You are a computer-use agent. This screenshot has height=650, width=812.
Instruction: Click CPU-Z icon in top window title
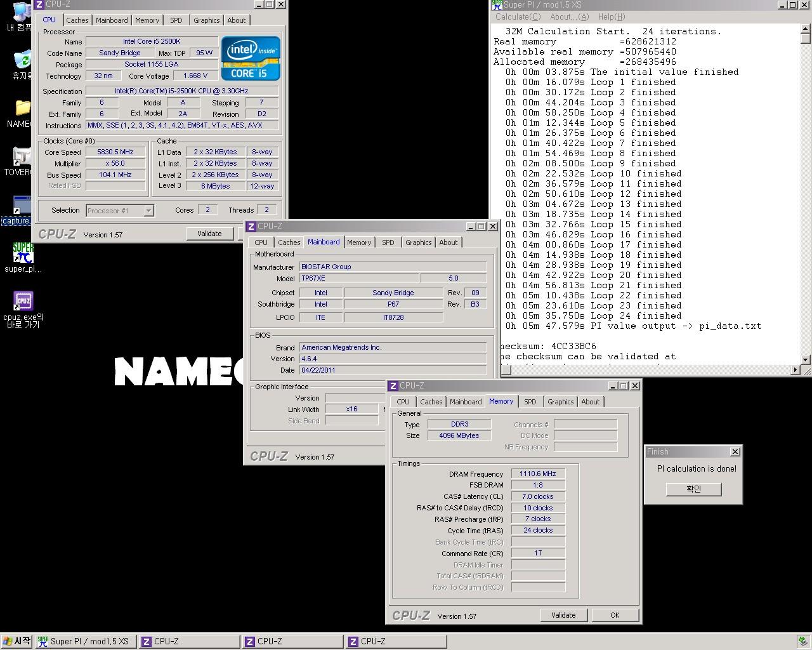(39, 4)
